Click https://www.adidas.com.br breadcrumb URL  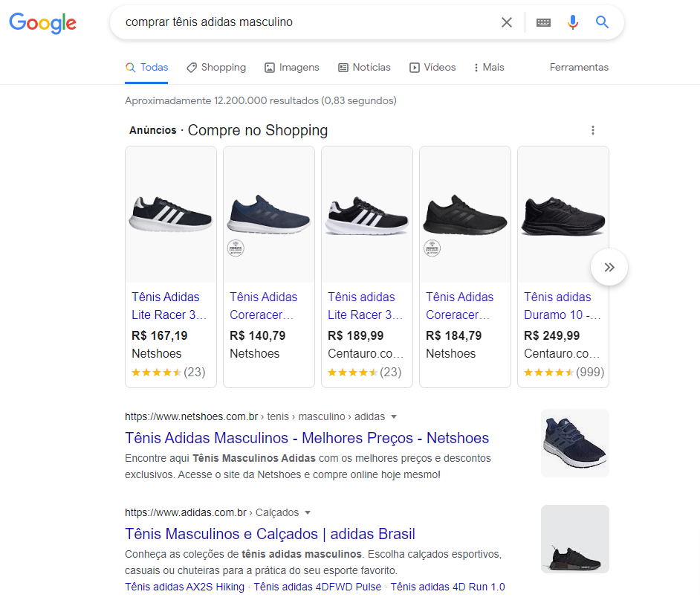186,513
